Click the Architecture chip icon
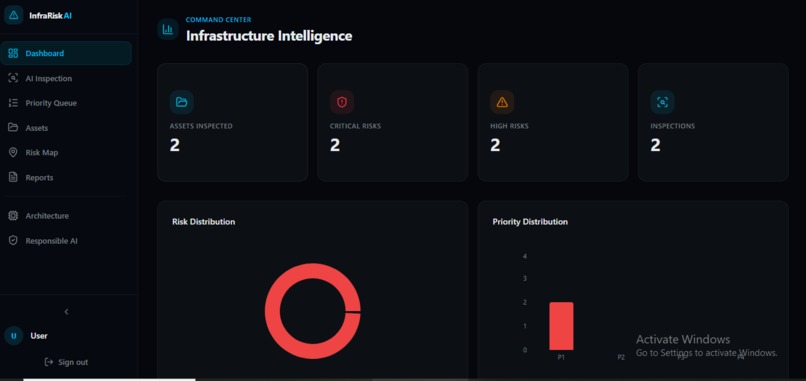This screenshot has width=806, height=381. tap(13, 216)
